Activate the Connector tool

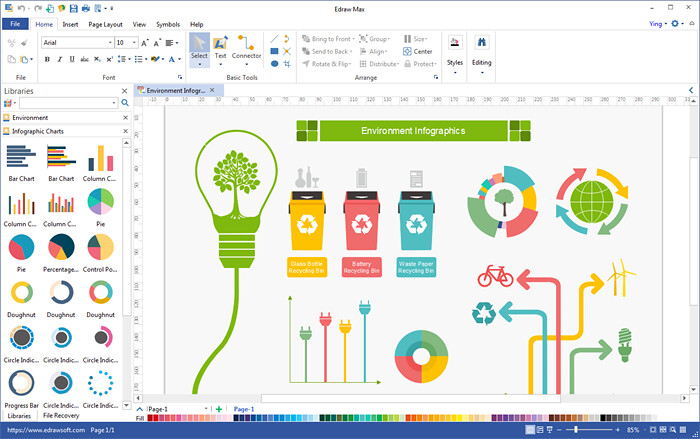point(246,49)
